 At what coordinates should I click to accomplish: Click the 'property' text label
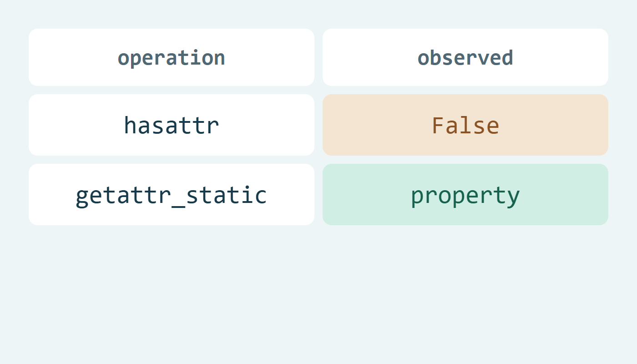[x=465, y=196]
